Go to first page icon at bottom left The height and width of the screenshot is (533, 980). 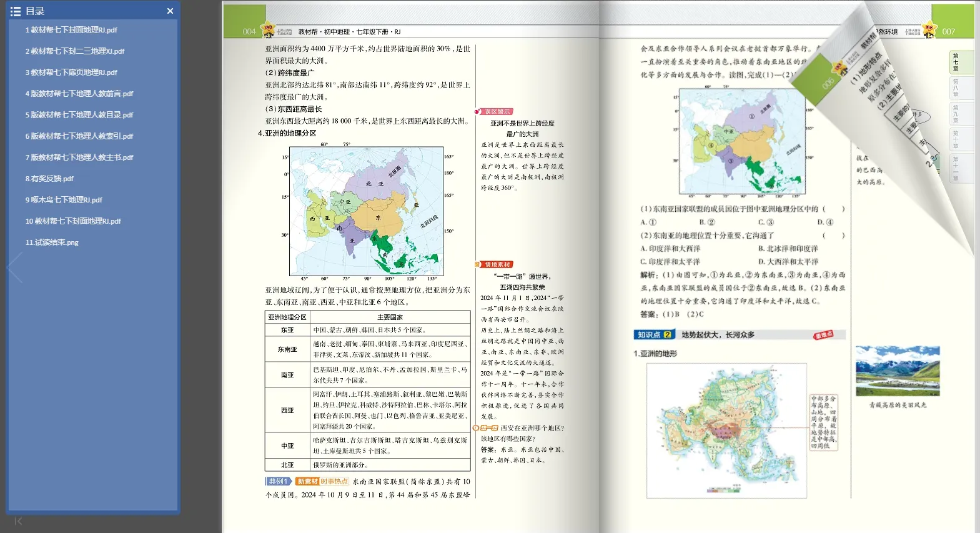(18, 521)
